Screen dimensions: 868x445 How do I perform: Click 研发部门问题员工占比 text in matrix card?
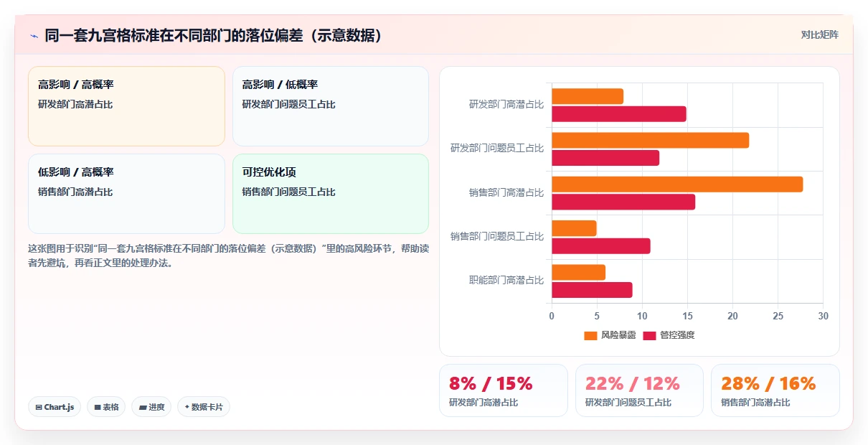click(289, 105)
